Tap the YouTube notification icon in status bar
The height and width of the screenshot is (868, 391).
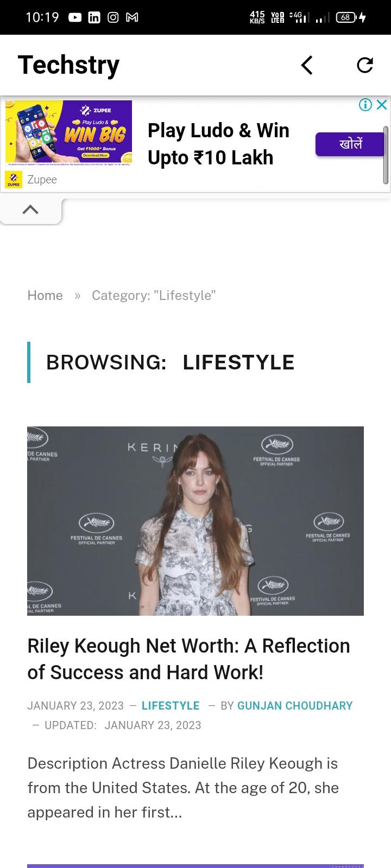coord(75,17)
